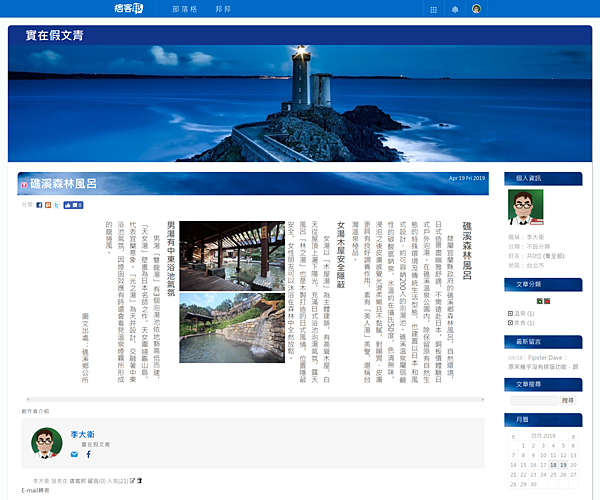Open the 部落格 menu in the top bar
Screen dimensions: 600x500
click(x=185, y=9)
